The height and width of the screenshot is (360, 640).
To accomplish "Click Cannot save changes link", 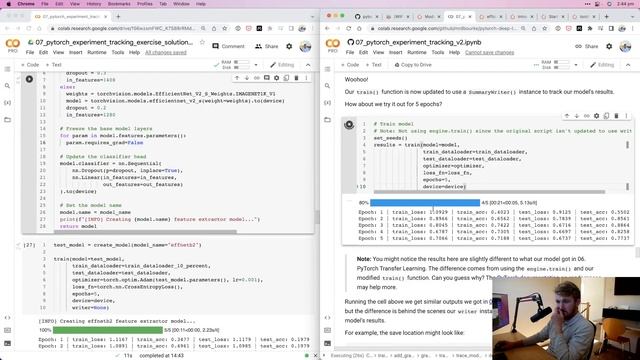I will [489, 52].
